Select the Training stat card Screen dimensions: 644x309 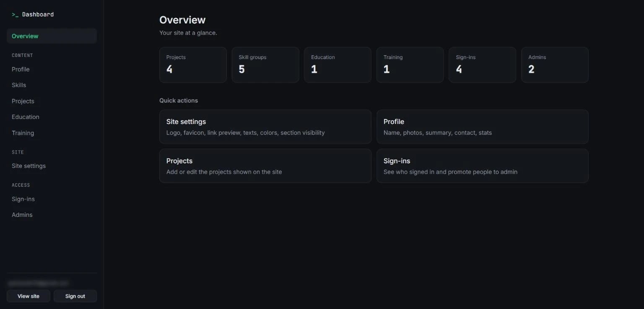(x=410, y=65)
